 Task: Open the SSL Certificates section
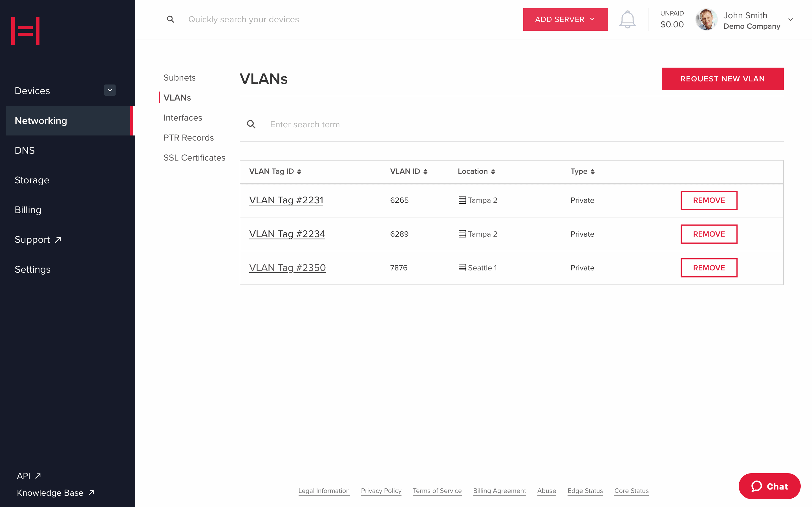pos(194,158)
